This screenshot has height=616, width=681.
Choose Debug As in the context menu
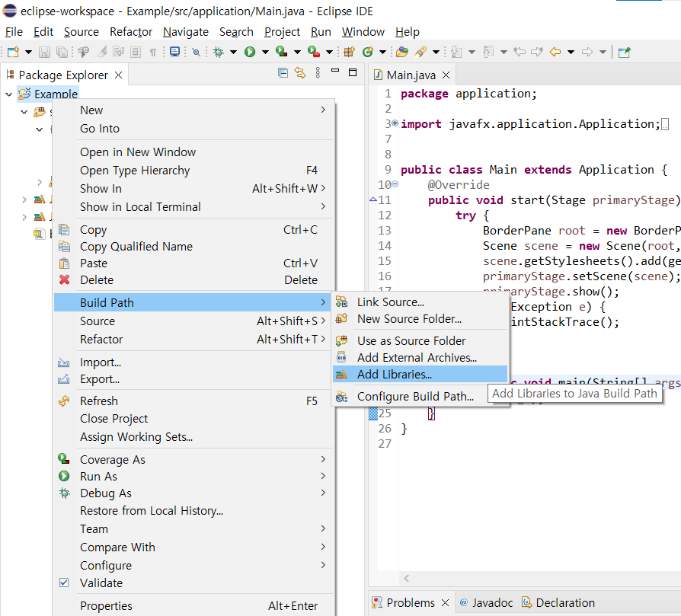[x=193, y=493]
